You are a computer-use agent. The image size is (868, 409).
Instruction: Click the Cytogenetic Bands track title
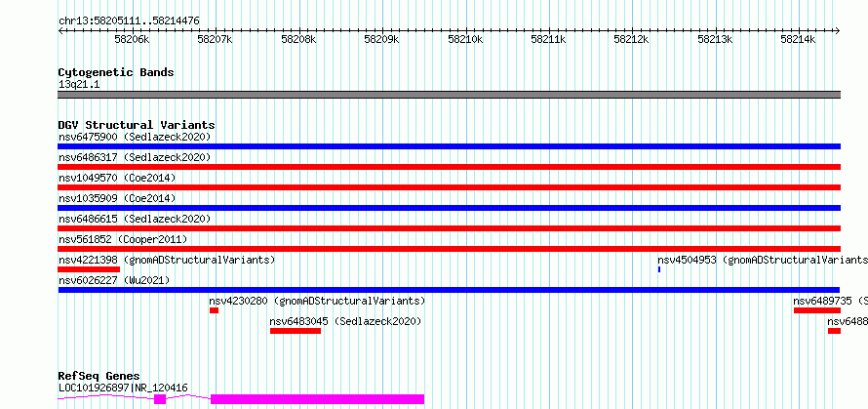point(116,72)
